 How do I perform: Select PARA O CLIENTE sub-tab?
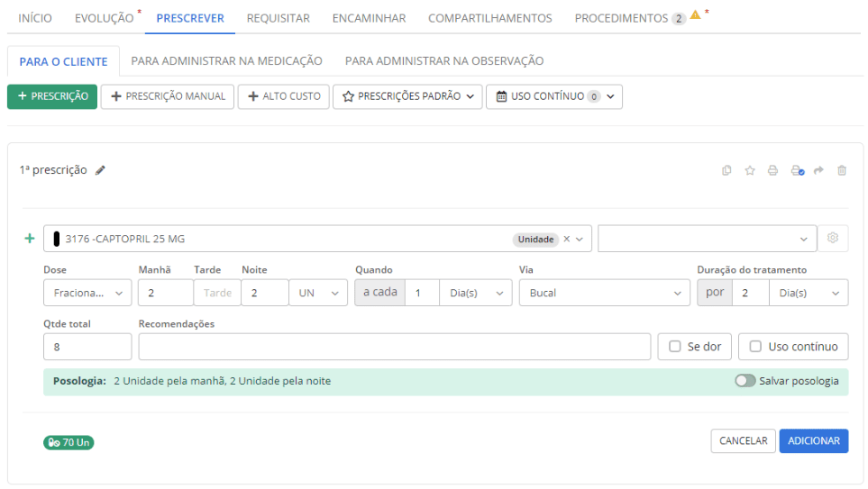pos(63,61)
